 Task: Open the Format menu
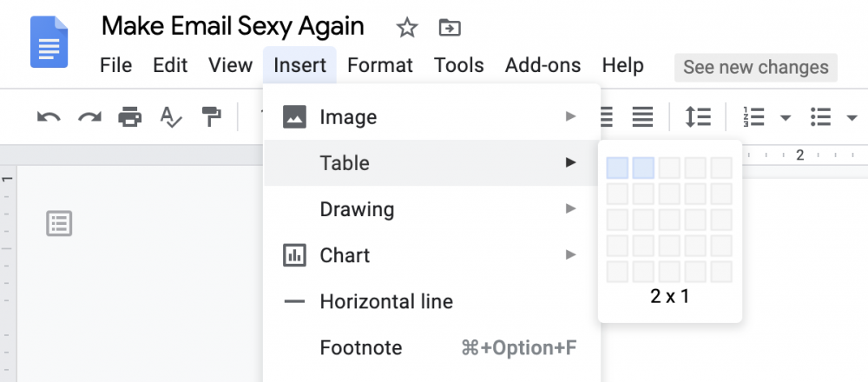380,65
